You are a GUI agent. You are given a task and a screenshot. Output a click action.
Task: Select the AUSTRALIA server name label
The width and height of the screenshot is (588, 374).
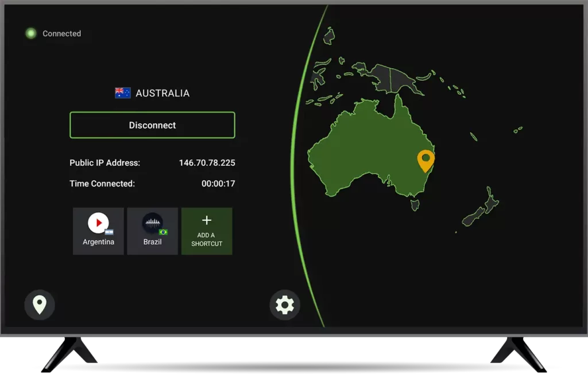162,93
